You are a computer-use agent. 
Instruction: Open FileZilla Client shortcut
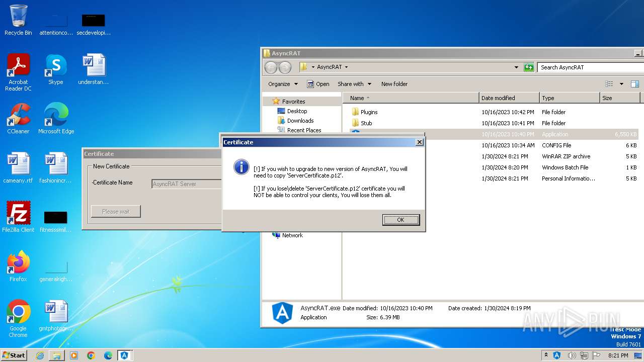(18, 217)
